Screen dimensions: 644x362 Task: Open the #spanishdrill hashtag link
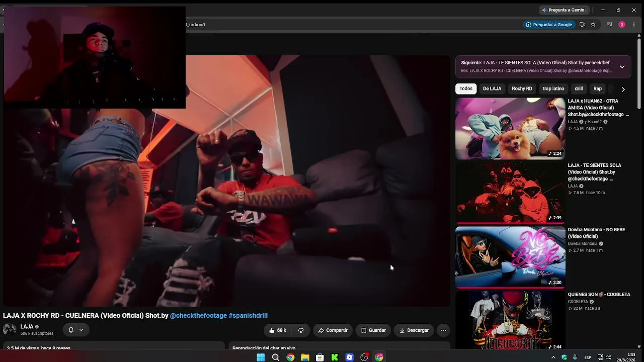[248, 316]
